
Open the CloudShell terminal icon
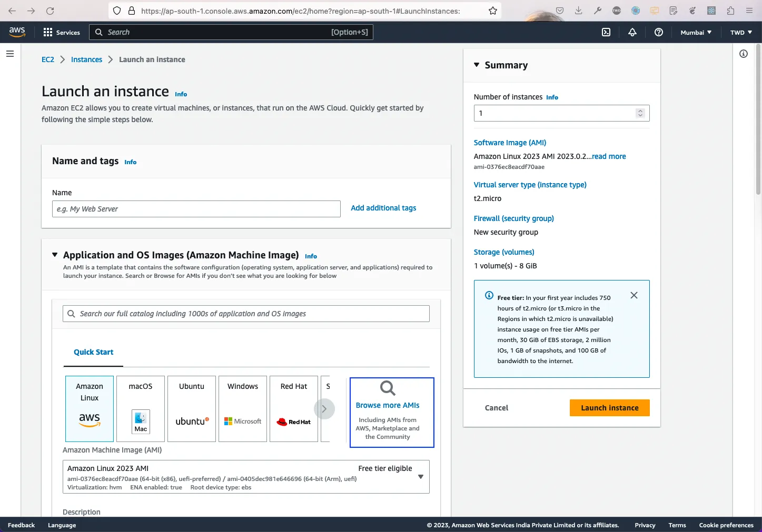(x=606, y=32)
